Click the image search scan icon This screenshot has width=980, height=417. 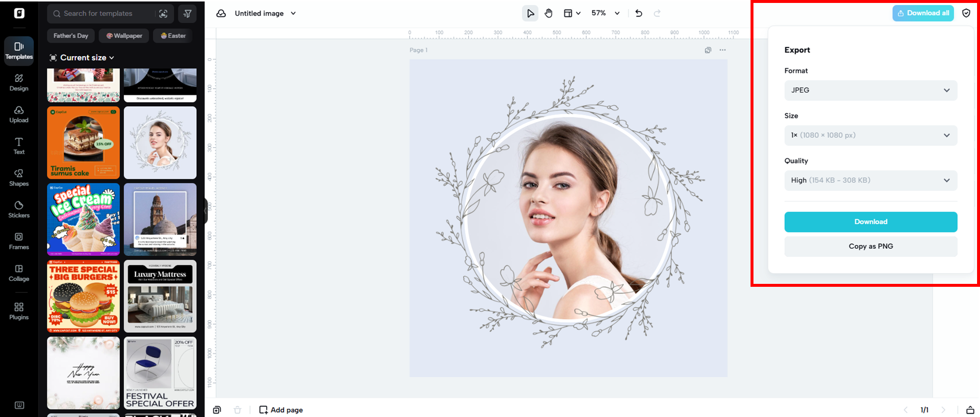[163, 14]
